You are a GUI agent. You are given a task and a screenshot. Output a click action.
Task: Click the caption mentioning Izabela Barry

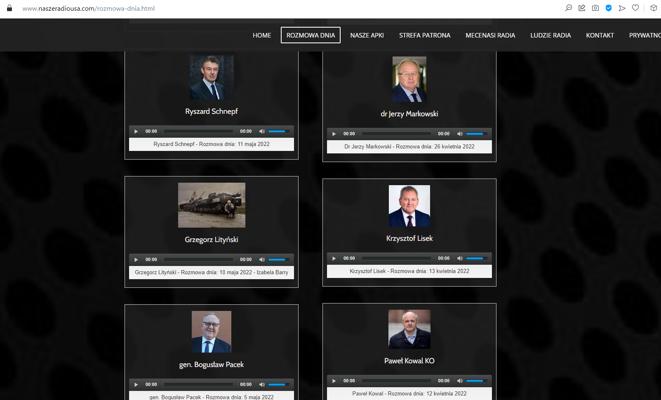click(x=212, y=272)
